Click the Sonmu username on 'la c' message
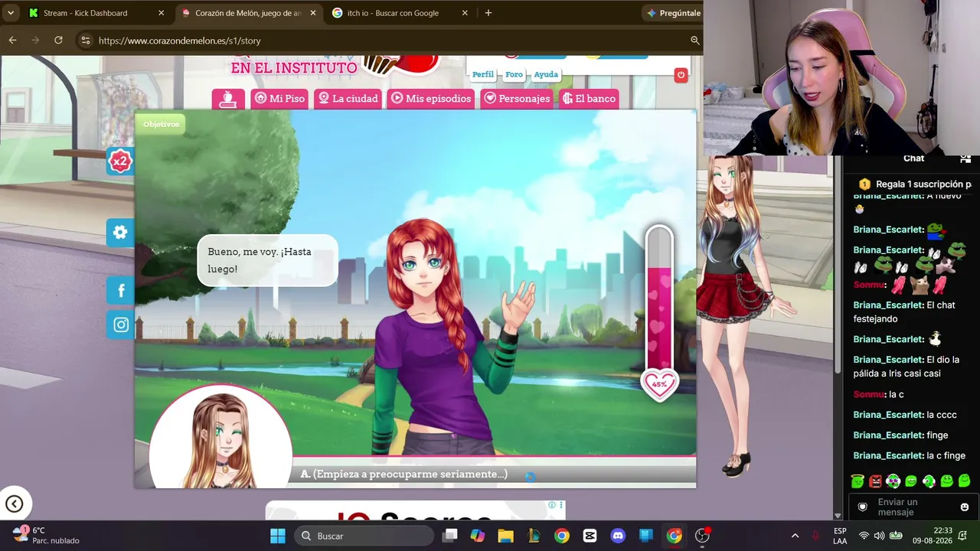The image size is (980, 551). click(x=869, y=395)
